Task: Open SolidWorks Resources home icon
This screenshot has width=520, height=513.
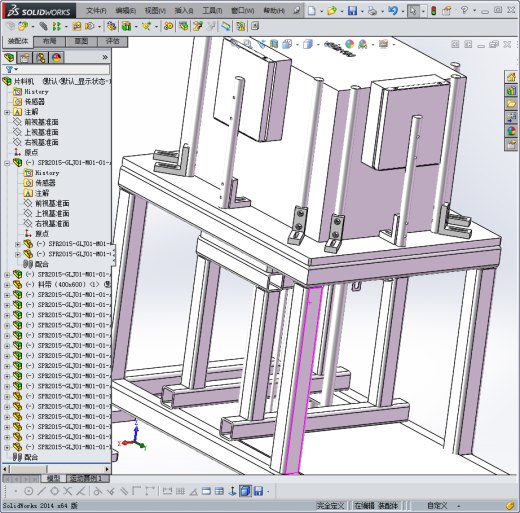Action: 511,77
